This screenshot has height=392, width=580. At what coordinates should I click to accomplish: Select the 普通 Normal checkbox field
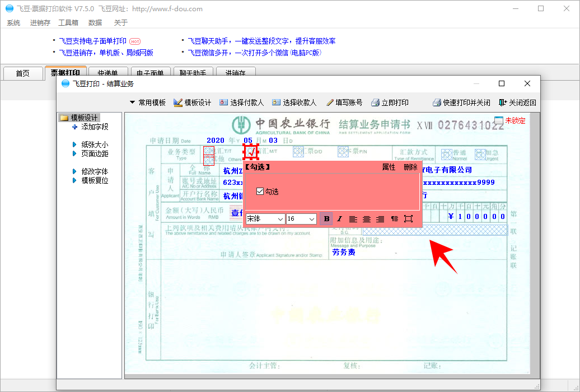[447, 155]
